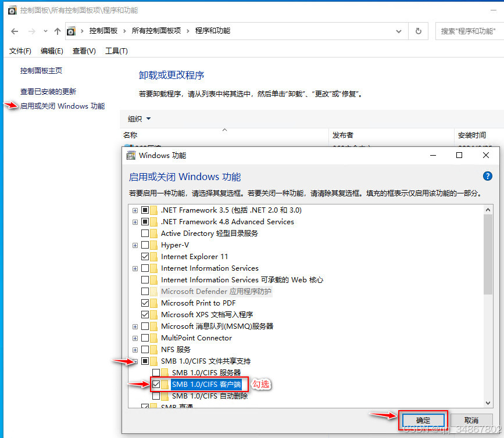Uncheck Microsoft XPS 文档写入程序 checkbox
The image size is (504, 438).
(x=145, y=314)
